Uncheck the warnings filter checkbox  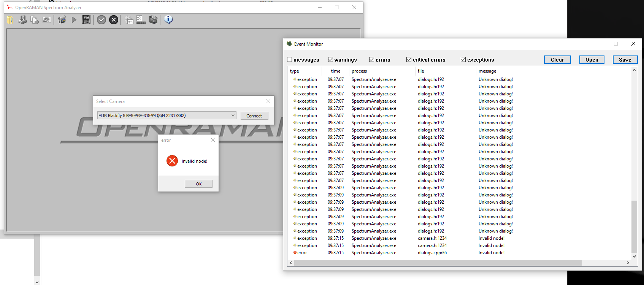[331, 60]
